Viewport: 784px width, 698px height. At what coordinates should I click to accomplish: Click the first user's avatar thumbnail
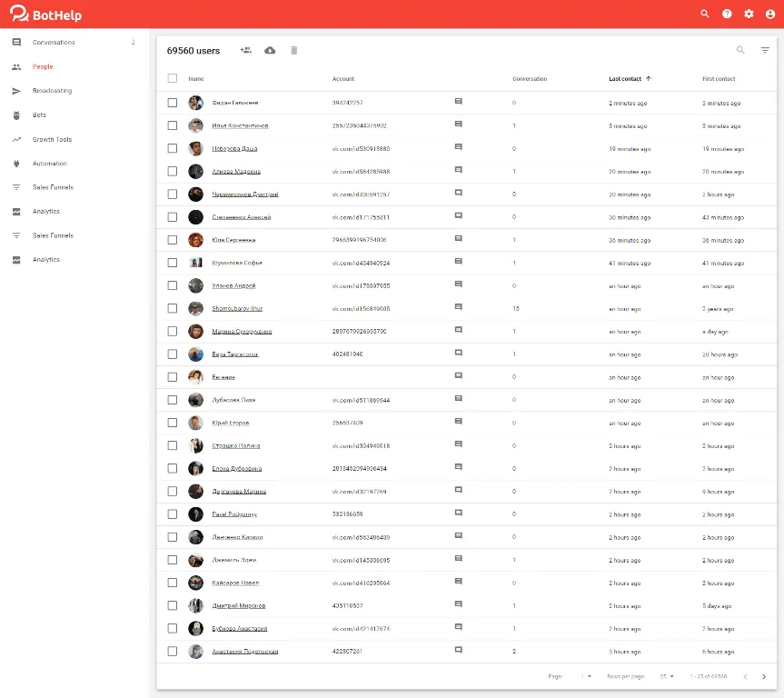(x=195, y=103)
